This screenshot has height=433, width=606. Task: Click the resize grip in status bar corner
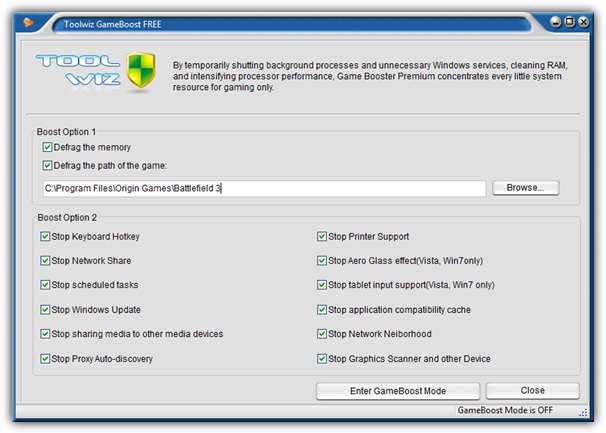click(x=583, y=413)
